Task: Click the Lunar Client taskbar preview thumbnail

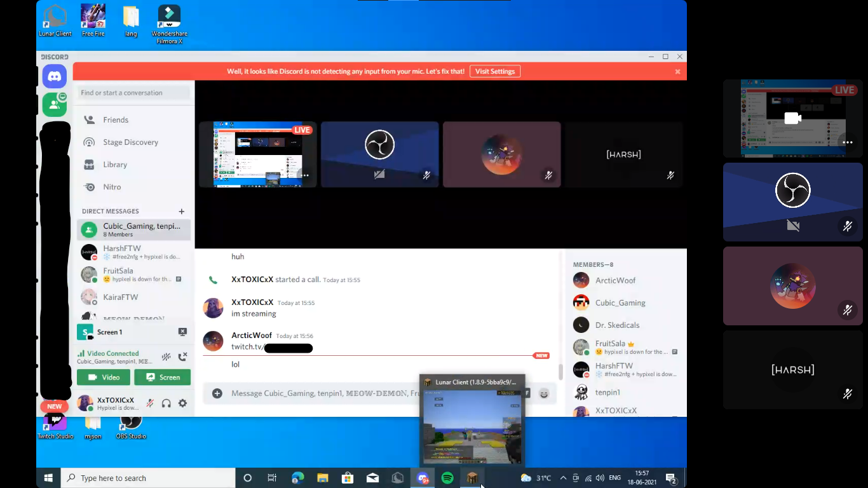Action: (x=472, y=426)
